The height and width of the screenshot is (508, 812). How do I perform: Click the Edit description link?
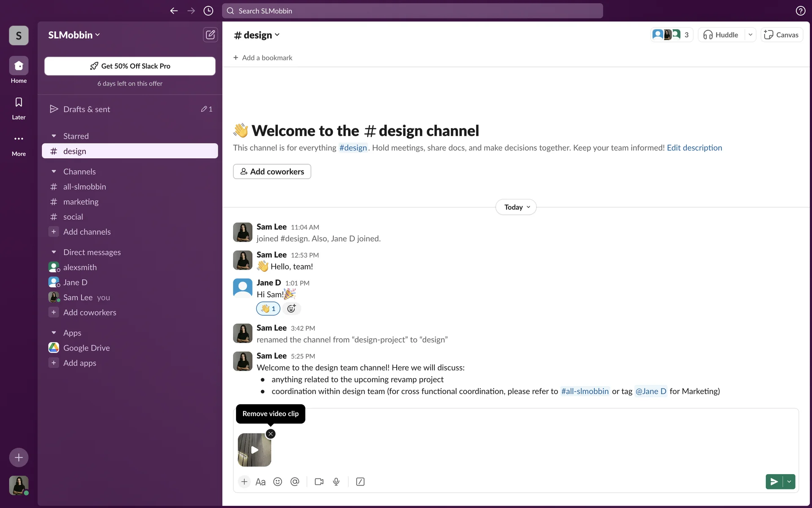(x=694, y=148)
